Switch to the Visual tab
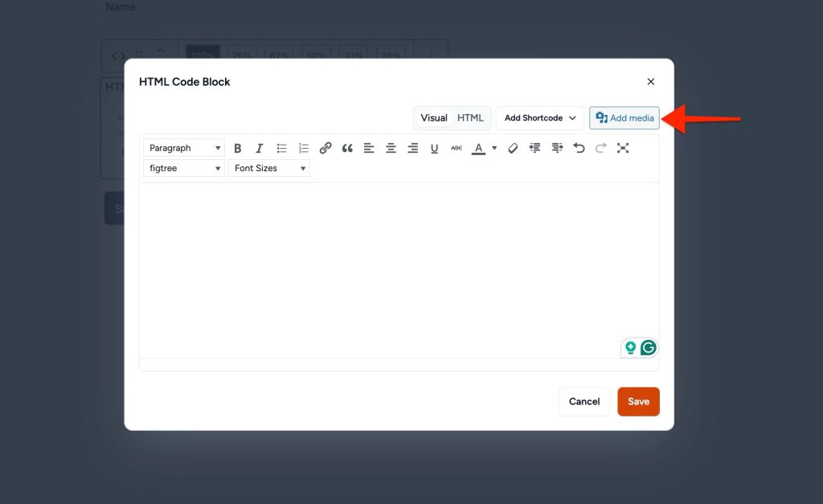Screen dimensions: 823x504 434,118
